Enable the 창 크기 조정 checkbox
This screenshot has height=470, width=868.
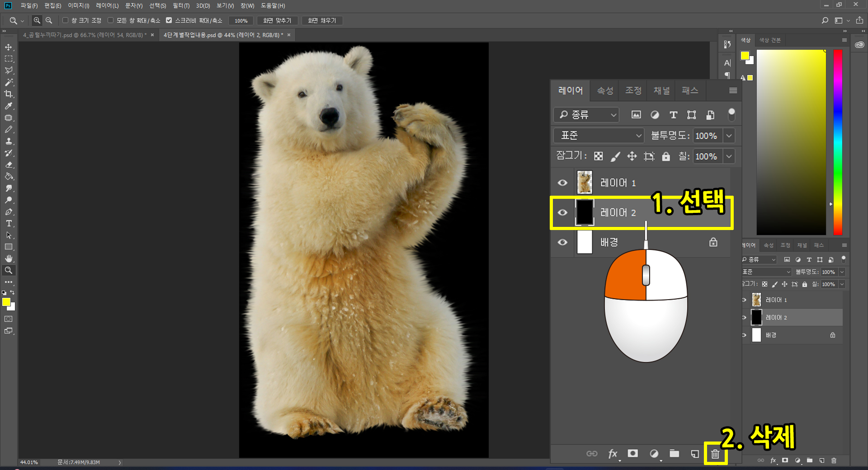66,20
